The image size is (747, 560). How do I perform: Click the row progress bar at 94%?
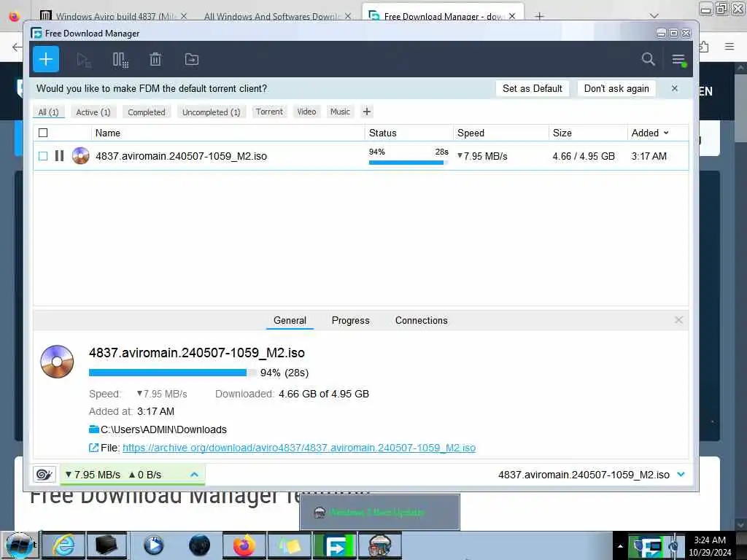click(409, 163)
